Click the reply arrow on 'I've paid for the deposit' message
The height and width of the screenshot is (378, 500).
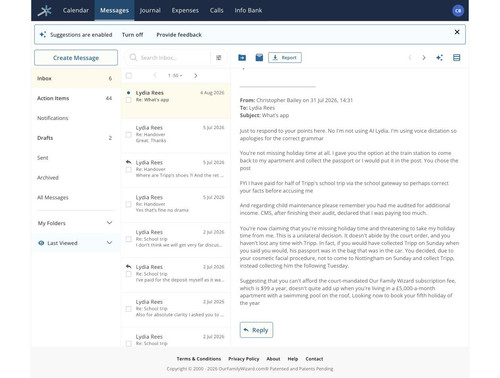[x=129, y=267]
